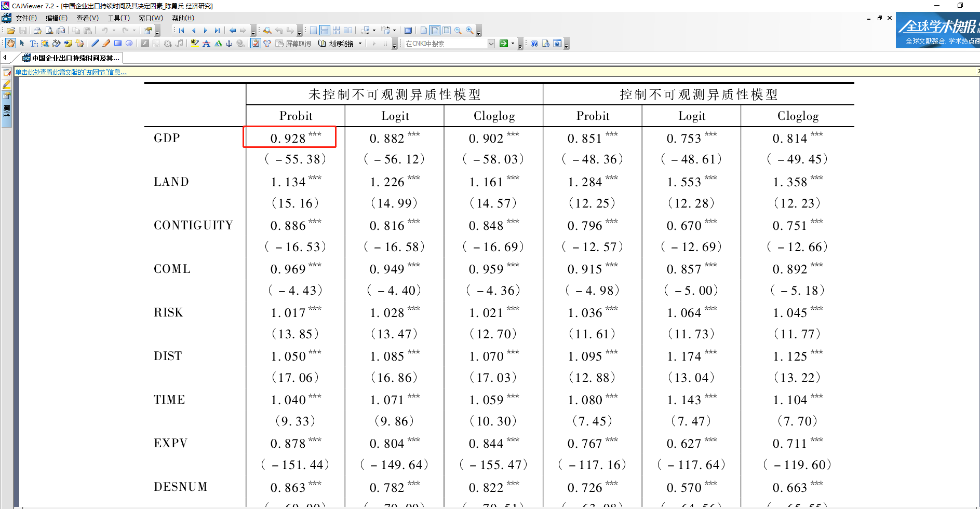The height and width of the screenshot is (509, 980).
Task: Select the image snapshot tool
Action: pyautogui.click(x=45, y=44)
